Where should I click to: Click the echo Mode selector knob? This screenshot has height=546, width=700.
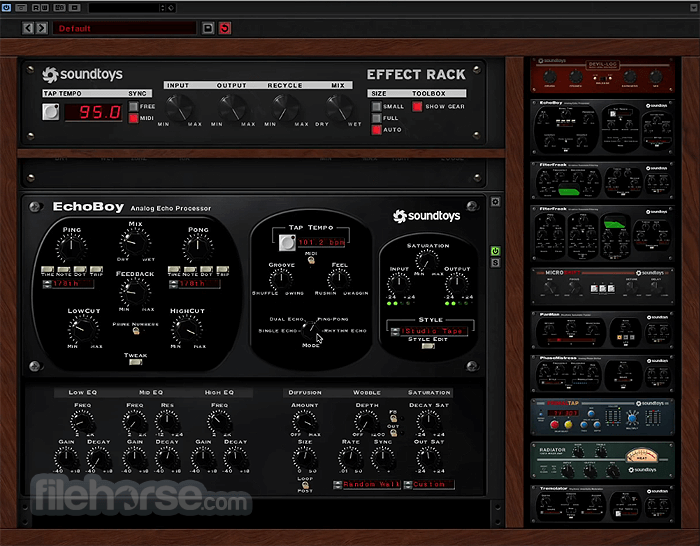pos(309,330)
